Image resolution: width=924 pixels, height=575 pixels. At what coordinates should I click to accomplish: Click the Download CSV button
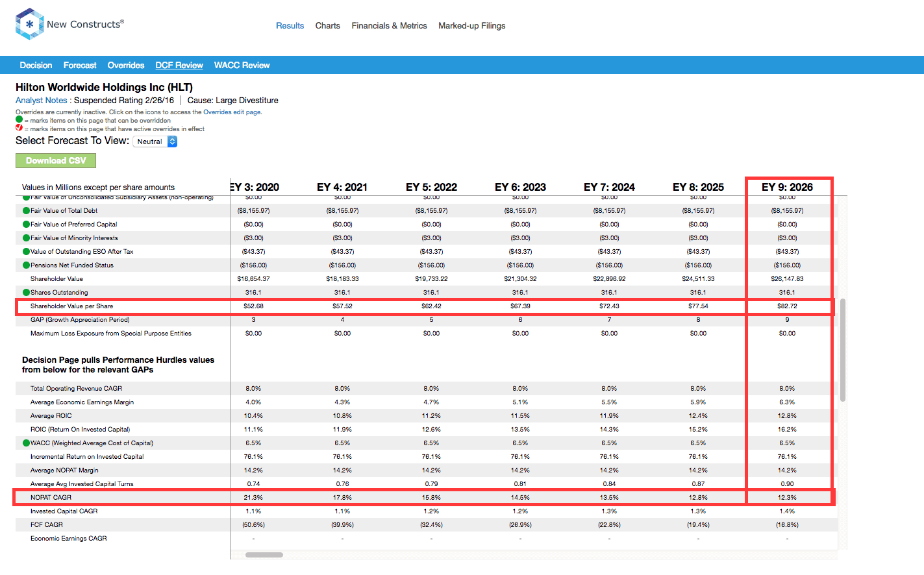click(x=56, y=160)
